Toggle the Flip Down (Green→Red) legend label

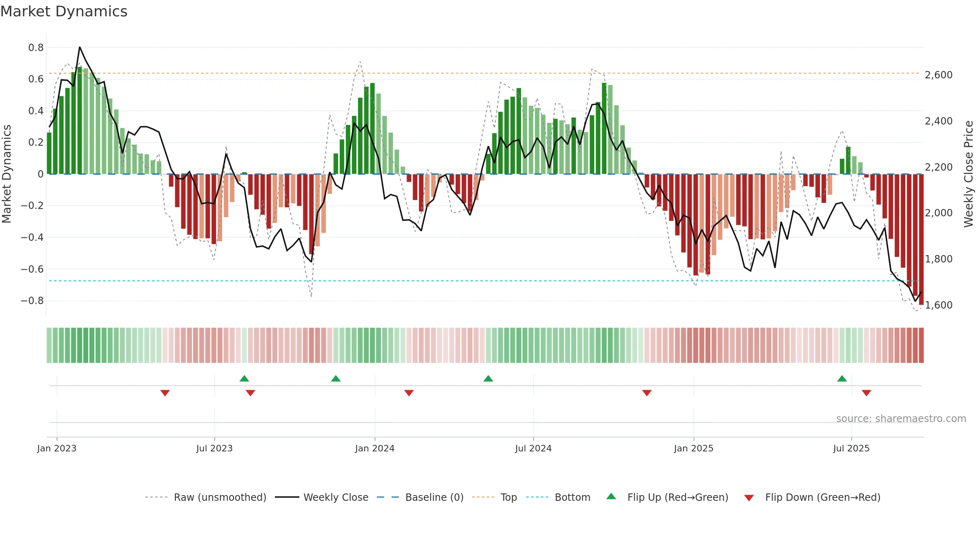point(823,497)
